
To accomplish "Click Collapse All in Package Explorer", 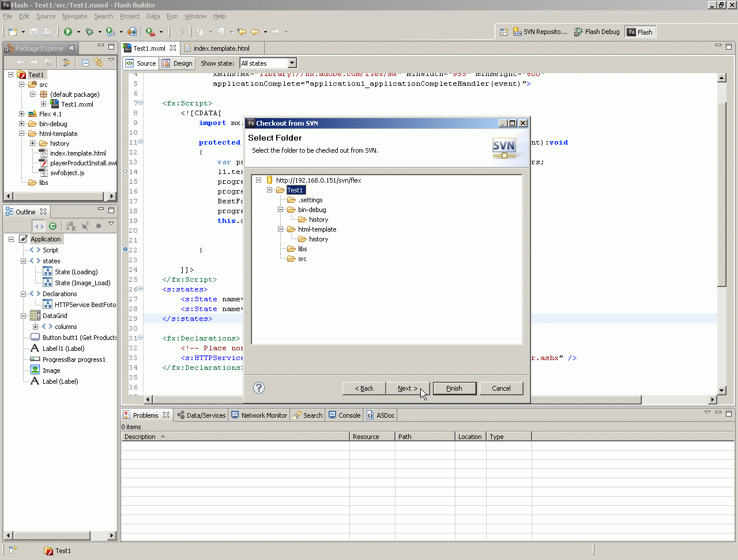I will click(85, 62).
